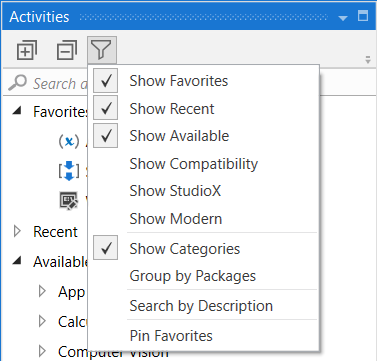377x361 pixels.
Task: Click the Sequence activity icon
Action: (x=69, y=171)
